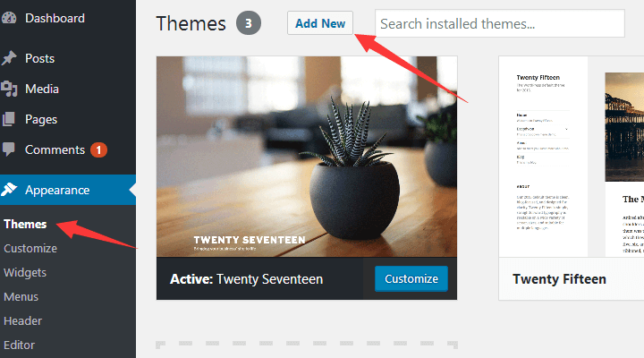Screen dimensions: 644x358
Task: Click the Pages document icon
Action: [x=10, y=119]
